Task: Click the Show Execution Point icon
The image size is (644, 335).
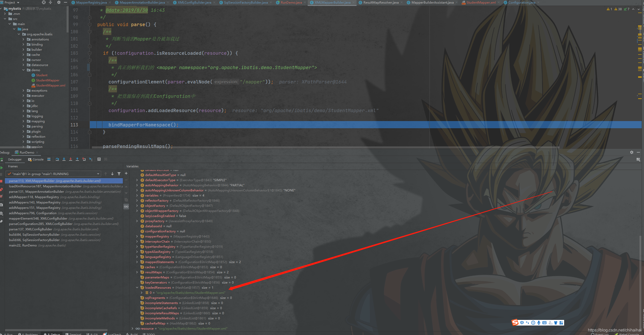Action: [x=49, y=159]
